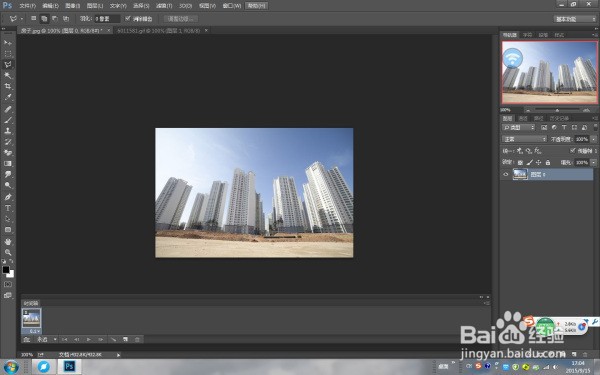The height and width of the screenshot is (375, 600).
Task: Select the Spot Healing Brush tool
Action: [x=8, y=109]
